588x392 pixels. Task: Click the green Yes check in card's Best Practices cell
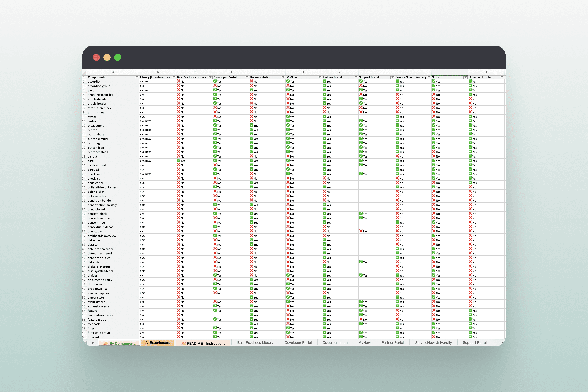[179, 160]
